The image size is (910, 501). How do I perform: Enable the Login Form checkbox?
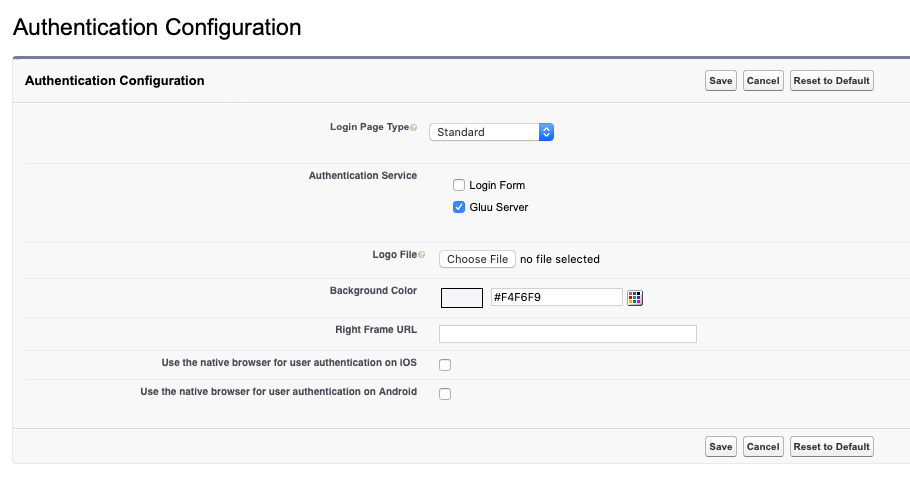click(x=459, y=185)
